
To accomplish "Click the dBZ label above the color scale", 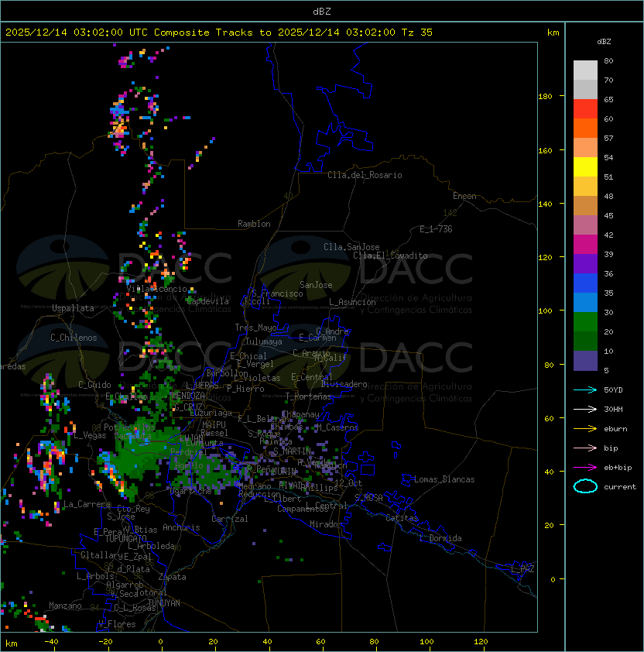I will (604, 41).
